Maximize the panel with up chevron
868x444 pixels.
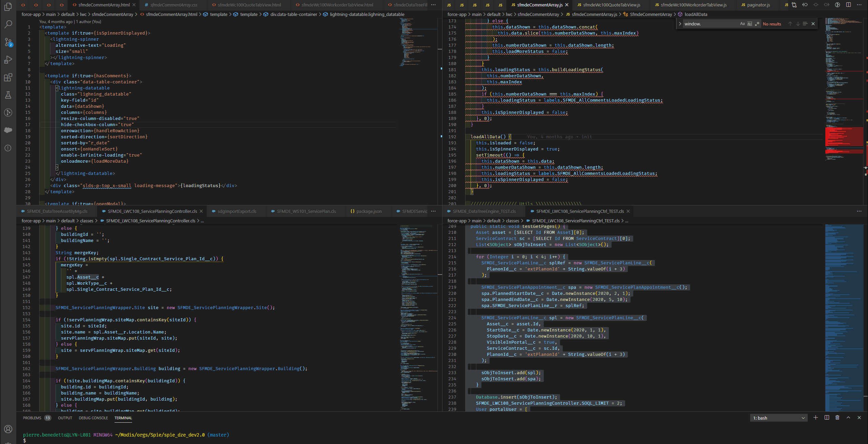tap(848, 418)
